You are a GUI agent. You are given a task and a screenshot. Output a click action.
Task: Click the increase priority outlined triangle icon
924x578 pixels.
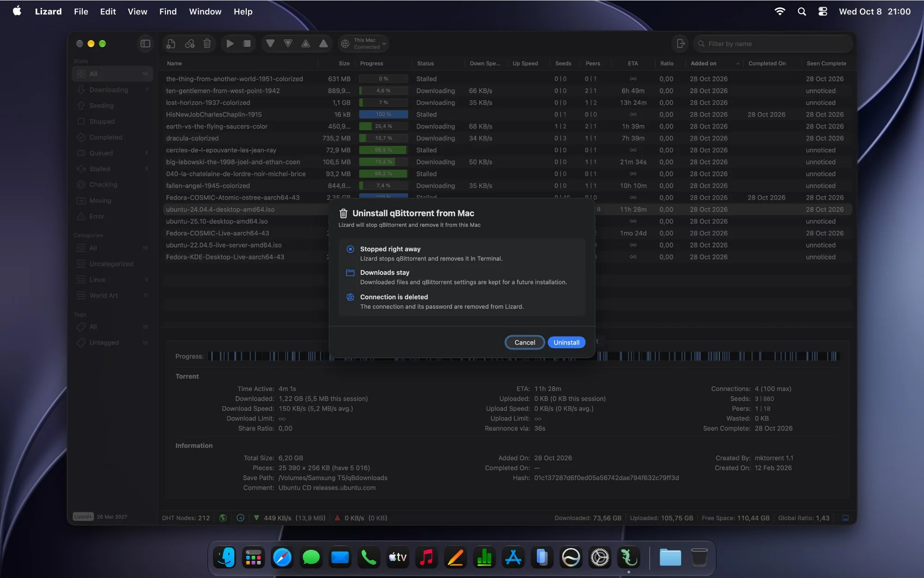pos(306,43)
